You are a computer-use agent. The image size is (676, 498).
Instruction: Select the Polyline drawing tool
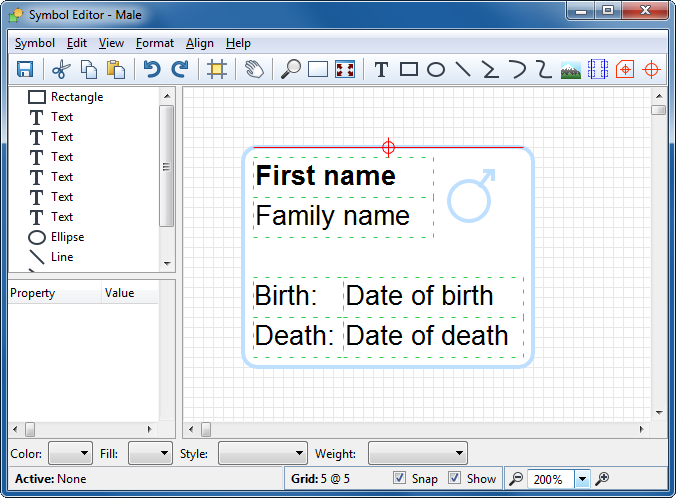point(490,69)
